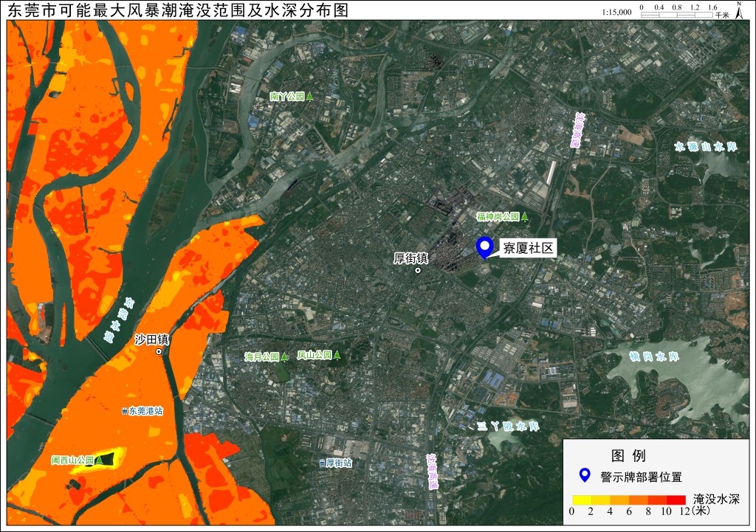The width and height of the screenshot is (756, 532).
Task: Click the 警示牌部署位置 legend text
Action: click(x=642, y=477)
